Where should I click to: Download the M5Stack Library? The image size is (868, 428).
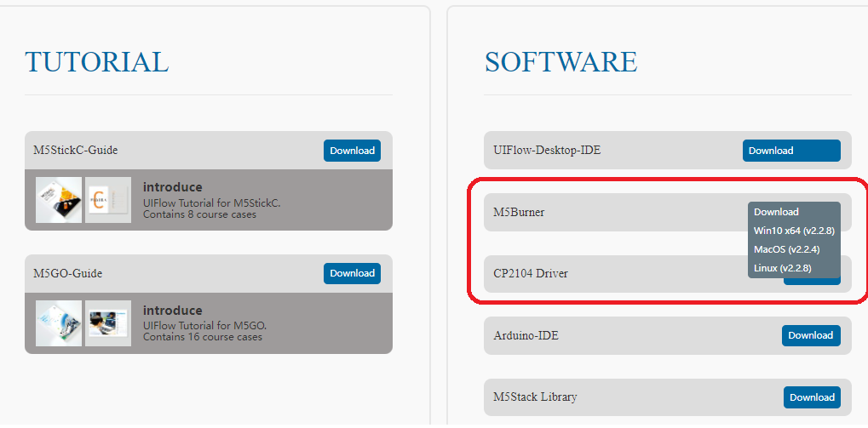point(812,397)
